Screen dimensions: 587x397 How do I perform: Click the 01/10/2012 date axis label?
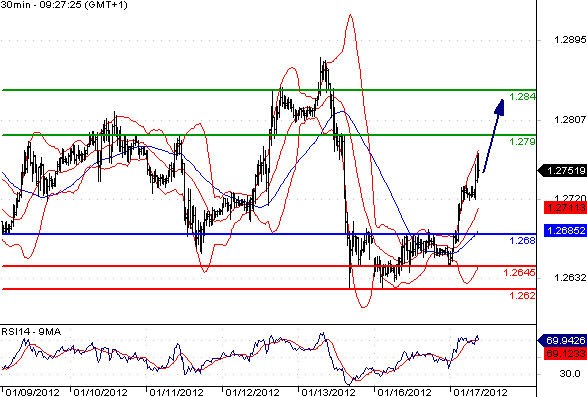point(100,392)
